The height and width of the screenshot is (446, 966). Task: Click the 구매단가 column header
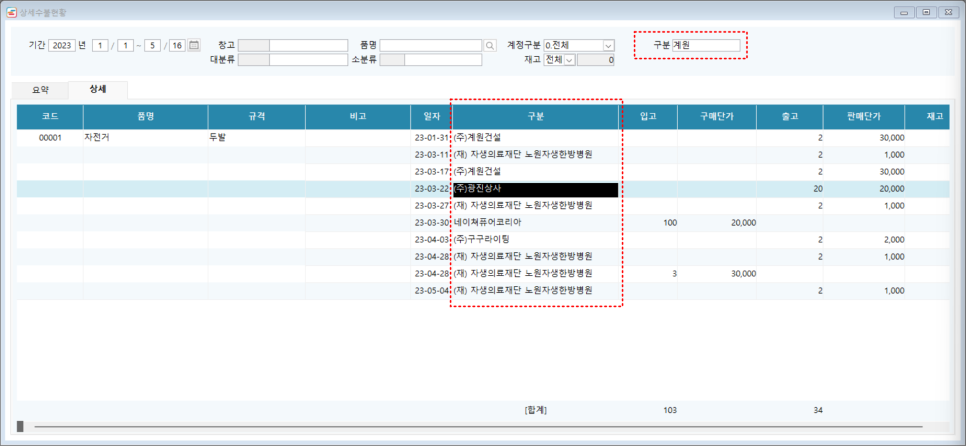click(x=717, y=116)
